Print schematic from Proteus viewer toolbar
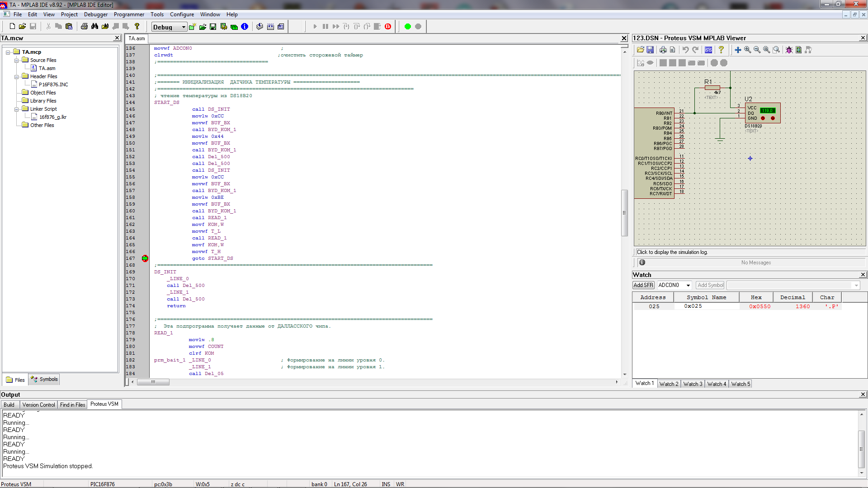This screenshot has height=488, width=868. [x=663, y=50]
